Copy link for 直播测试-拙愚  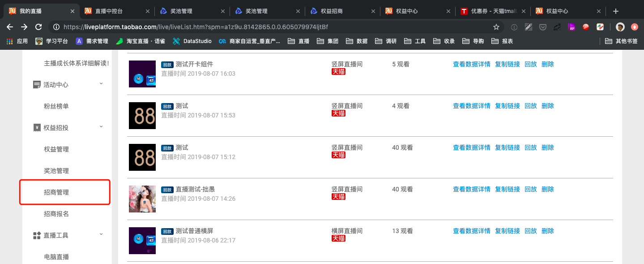pos(508,189)
